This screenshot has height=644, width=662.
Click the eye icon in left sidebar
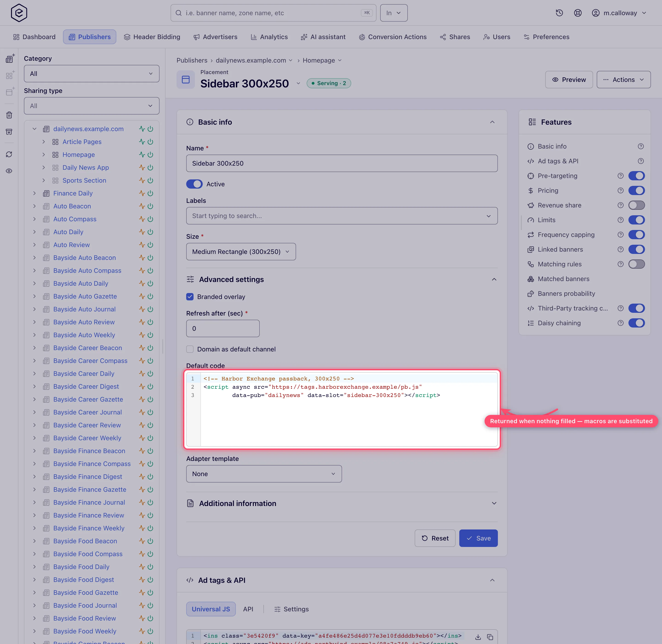[9, 171]
